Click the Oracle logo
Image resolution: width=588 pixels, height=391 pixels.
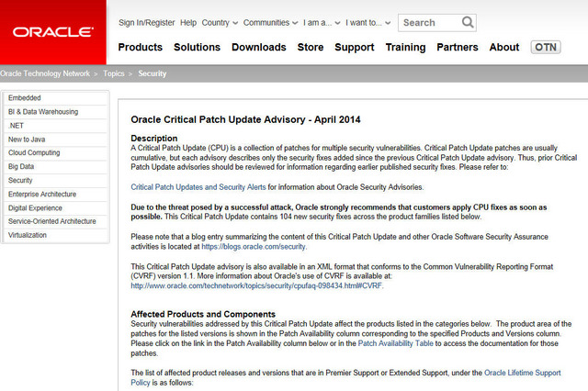point(53,32)
